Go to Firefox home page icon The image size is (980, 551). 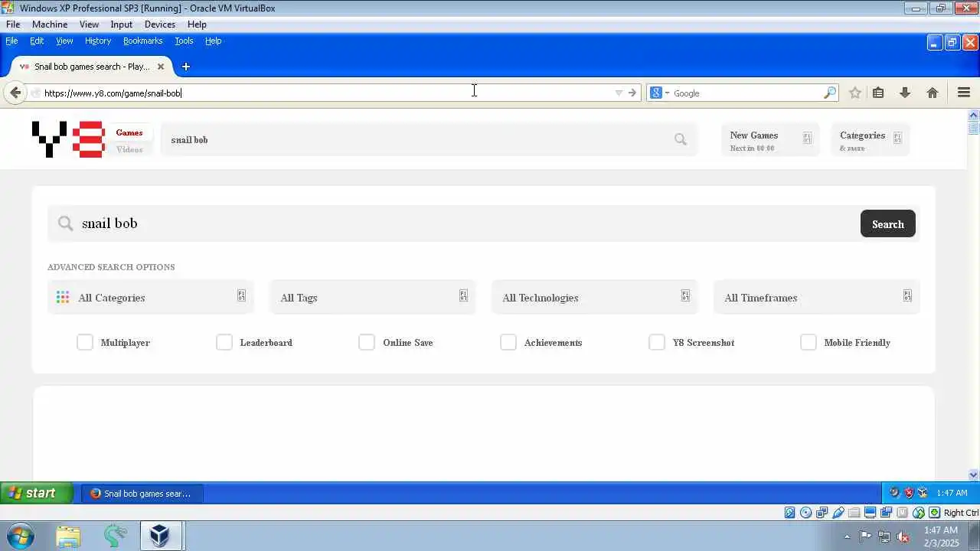[933, 93]
